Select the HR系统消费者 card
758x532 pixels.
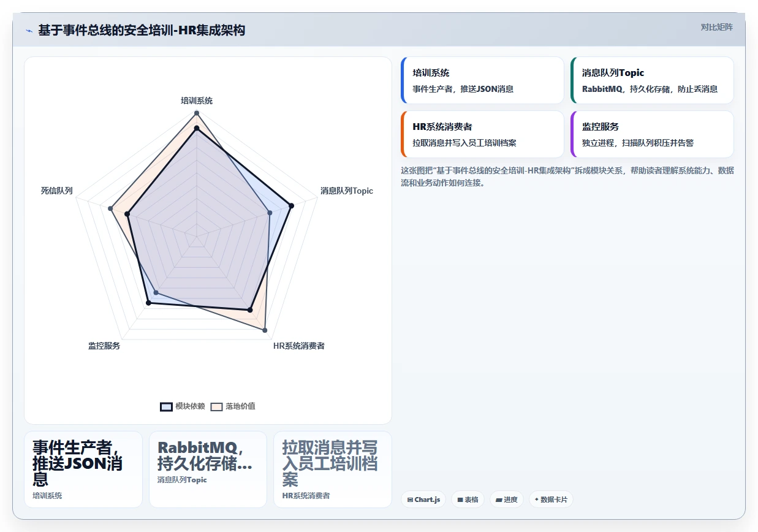482,134
